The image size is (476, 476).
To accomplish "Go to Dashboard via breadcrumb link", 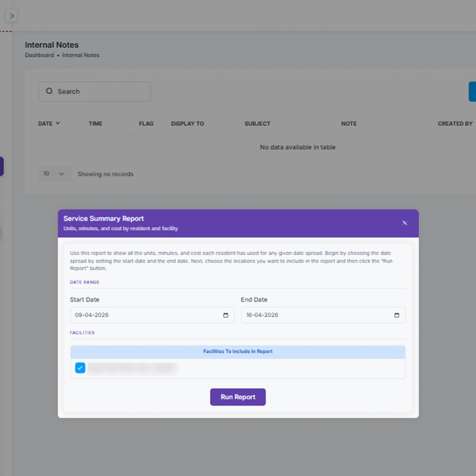I will click(39, 55).
